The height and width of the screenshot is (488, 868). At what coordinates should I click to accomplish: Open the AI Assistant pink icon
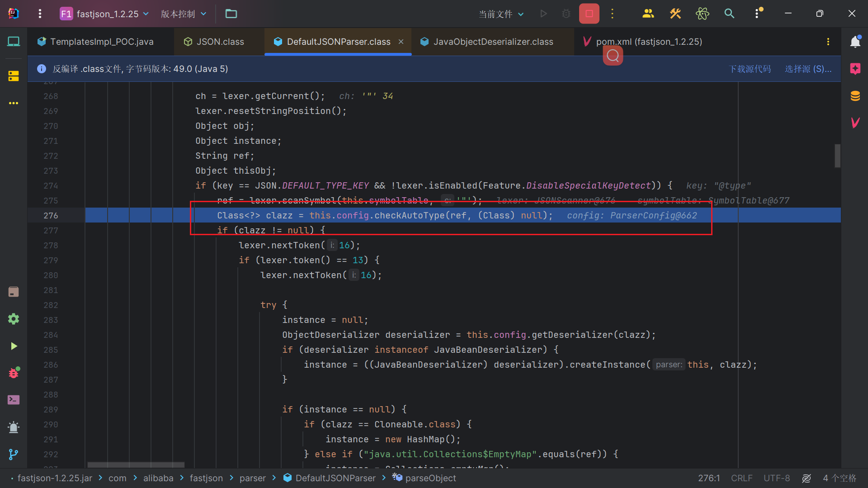(855, 69)
